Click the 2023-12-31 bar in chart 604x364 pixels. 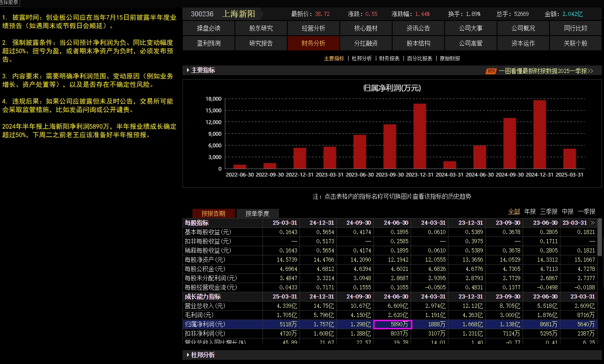pos(420,136)
